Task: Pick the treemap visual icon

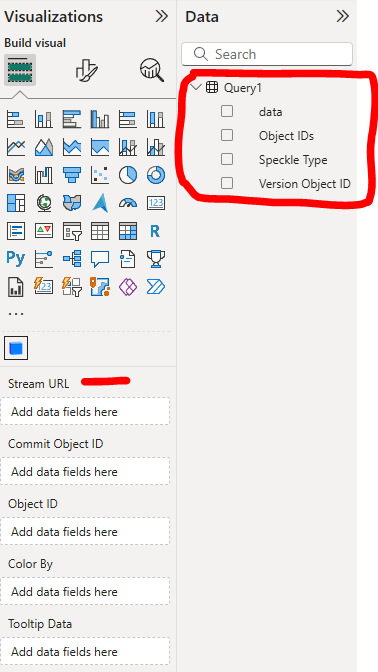Action: pos(16,203)
